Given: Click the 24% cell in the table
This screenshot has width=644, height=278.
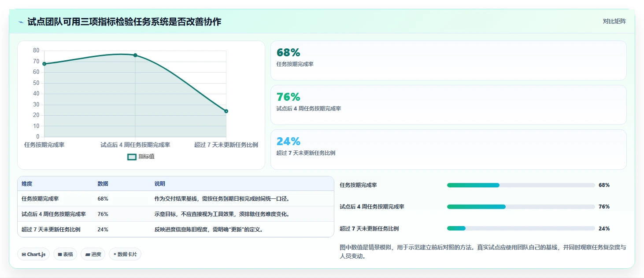Looking at the screenshot, I should pos(103,230).
